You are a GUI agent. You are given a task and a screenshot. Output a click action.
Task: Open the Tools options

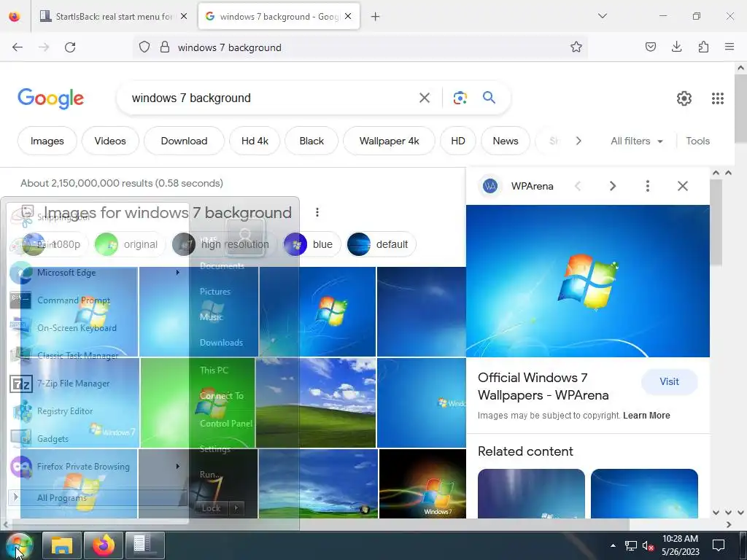pos(698,141)
